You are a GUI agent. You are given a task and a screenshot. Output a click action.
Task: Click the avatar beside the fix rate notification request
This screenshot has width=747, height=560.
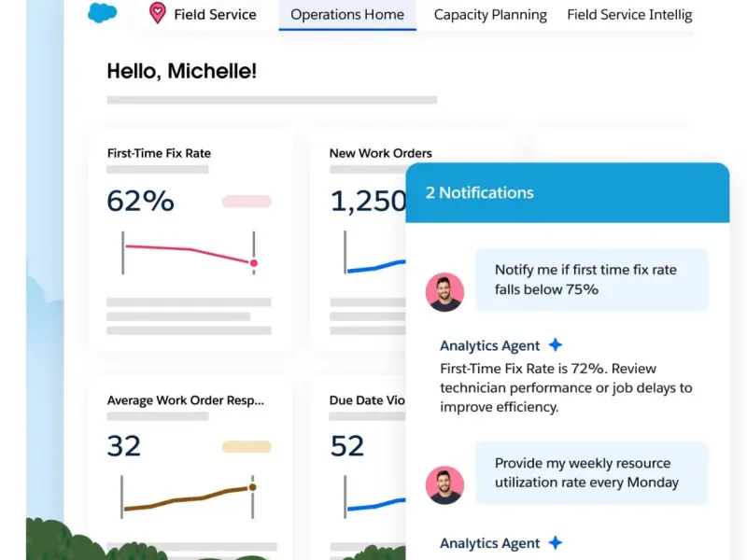coord(444,292)
